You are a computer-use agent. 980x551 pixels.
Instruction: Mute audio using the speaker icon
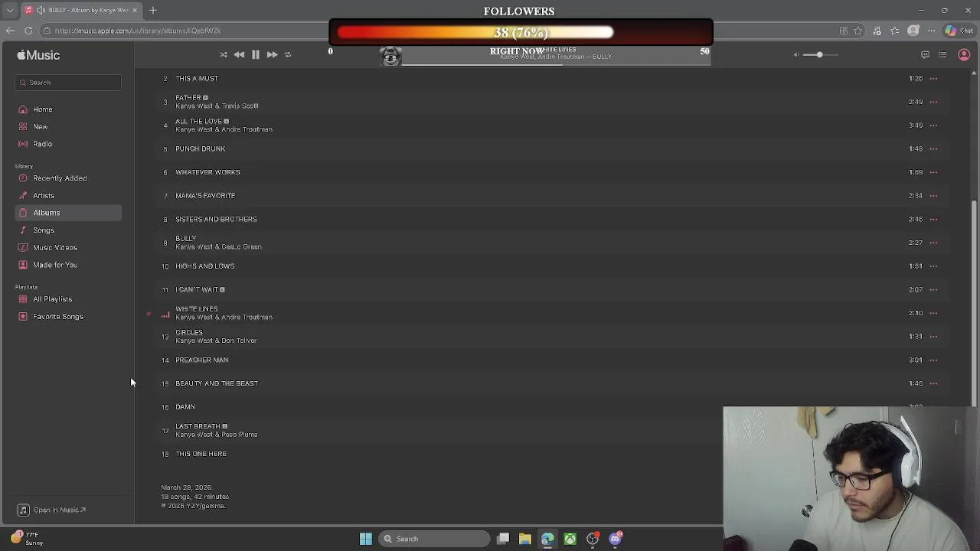796,54
